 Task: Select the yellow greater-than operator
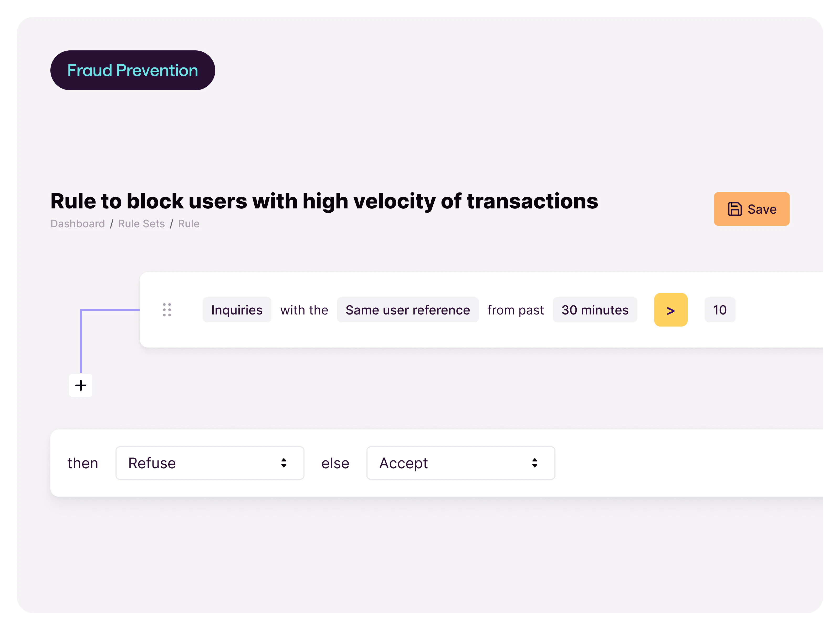(671, 310)
